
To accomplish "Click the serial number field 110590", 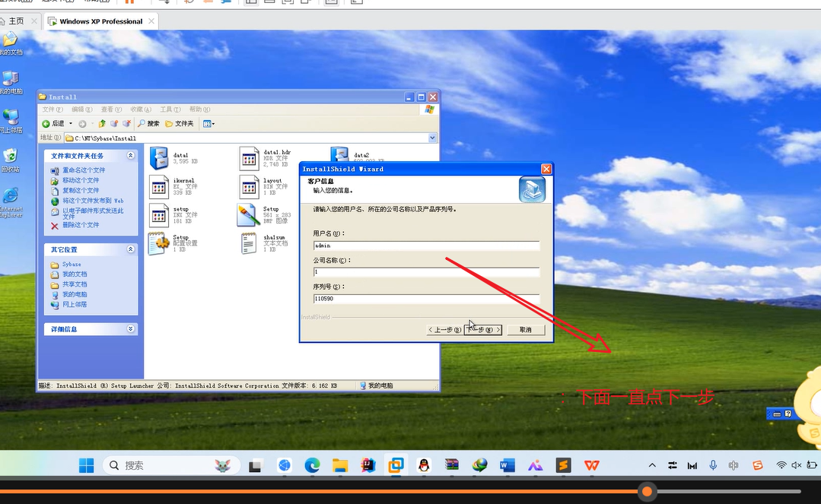I will point(425,298).
